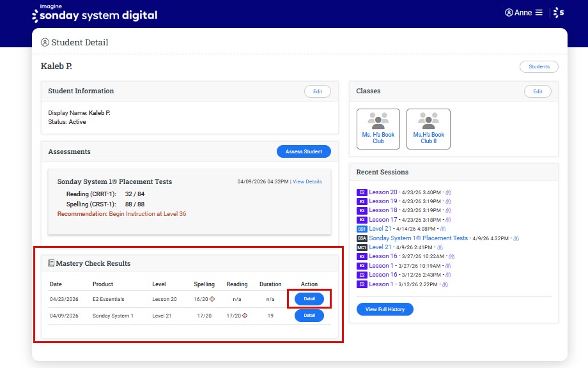Click binoculars icon for Level 21 4/14/26
Image resolution: width=588 pixels, height=368 pixels.
point(443,229)
